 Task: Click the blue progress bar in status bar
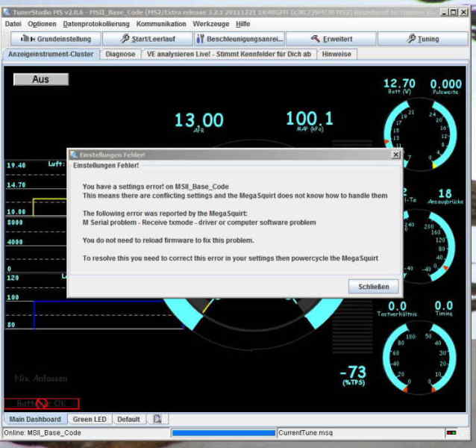222,432
